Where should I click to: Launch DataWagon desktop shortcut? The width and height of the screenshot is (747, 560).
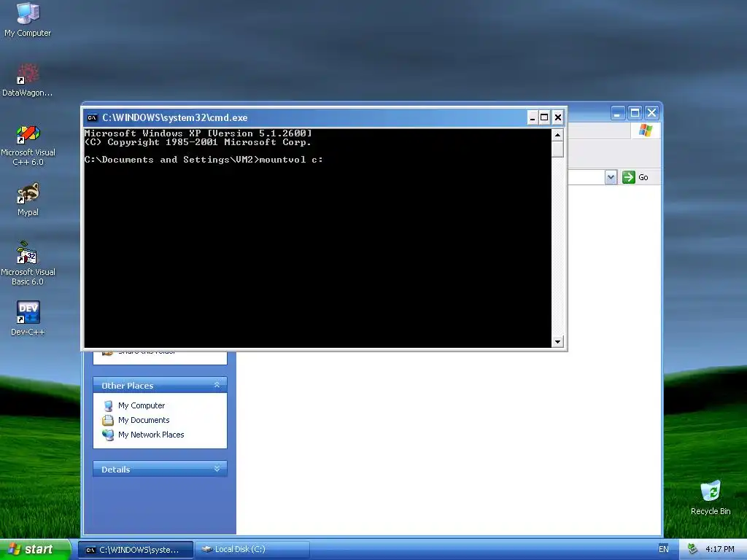point(28,80)
